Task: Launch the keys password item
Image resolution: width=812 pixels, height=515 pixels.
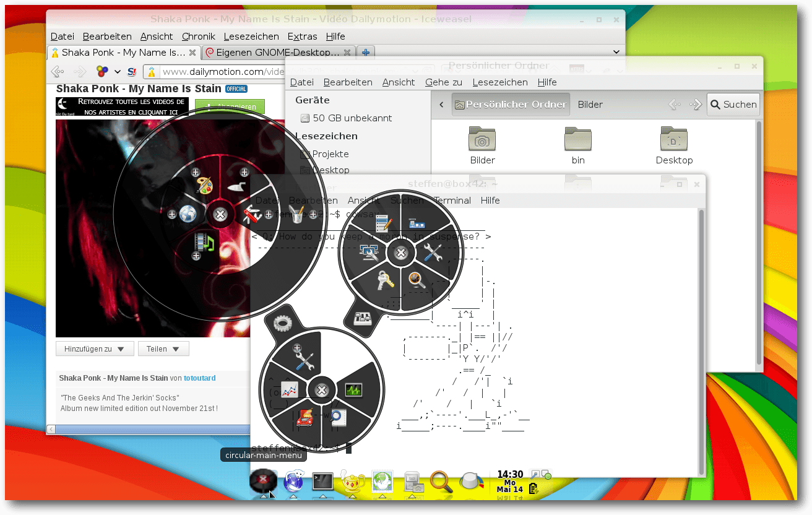Action: click(x=385, y=281)
